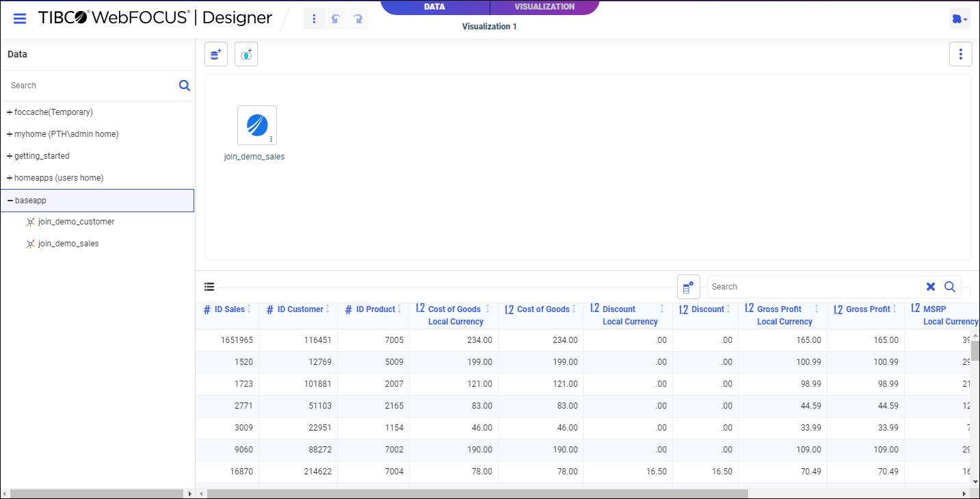Click the sort handle on ID Product header
The image size is (980, 499).
[x=399, y=309]
